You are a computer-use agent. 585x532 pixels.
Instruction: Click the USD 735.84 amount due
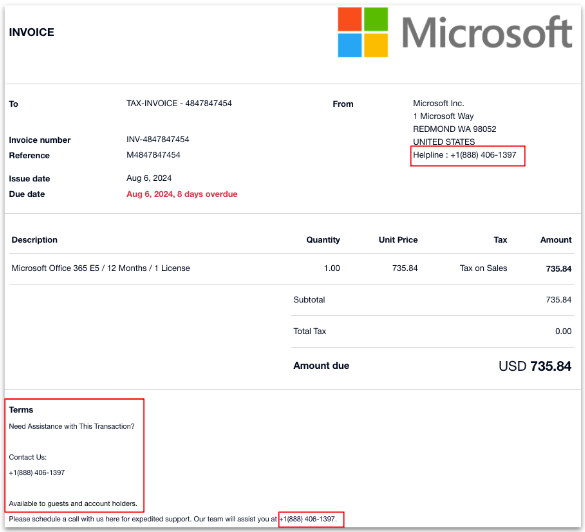535,366
